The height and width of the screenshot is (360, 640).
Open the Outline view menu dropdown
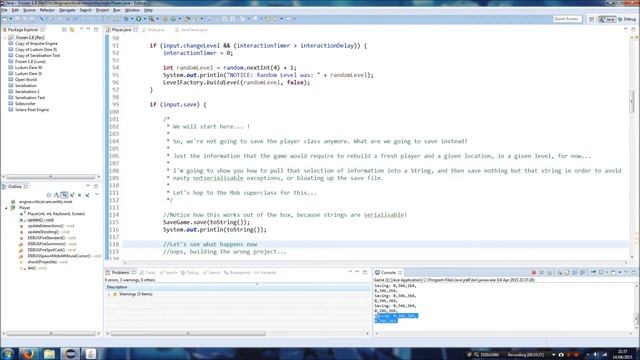(x=97, y=195)
